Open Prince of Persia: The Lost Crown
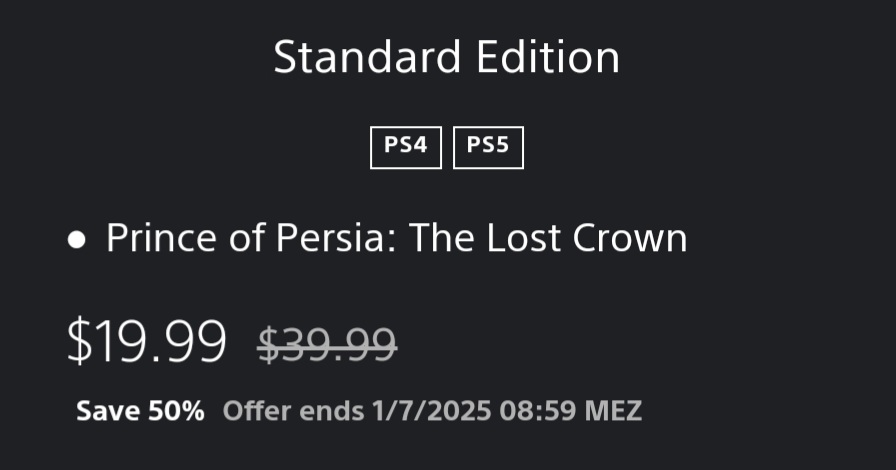Image resolution: width=896 pixels, height=470 pixels. click(x=396, y=239)
